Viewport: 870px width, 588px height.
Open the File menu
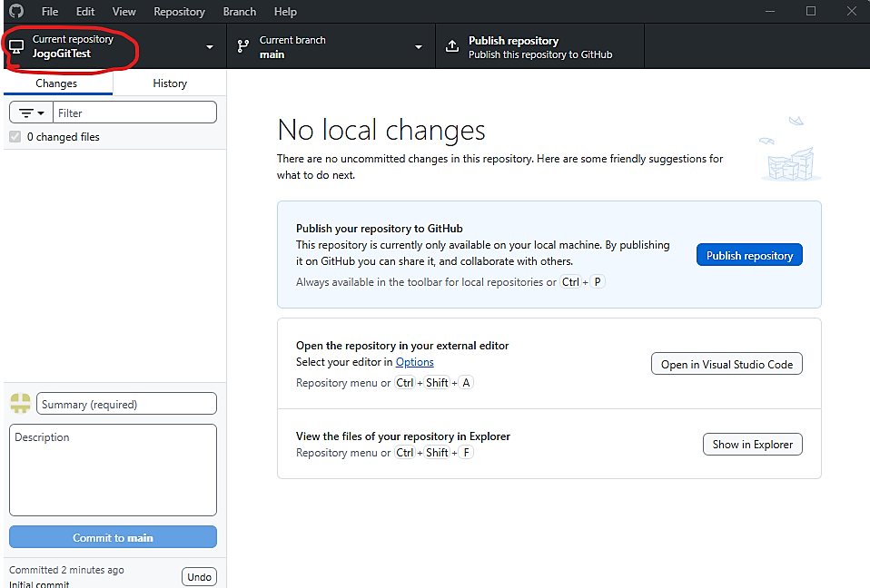(50, 12)
